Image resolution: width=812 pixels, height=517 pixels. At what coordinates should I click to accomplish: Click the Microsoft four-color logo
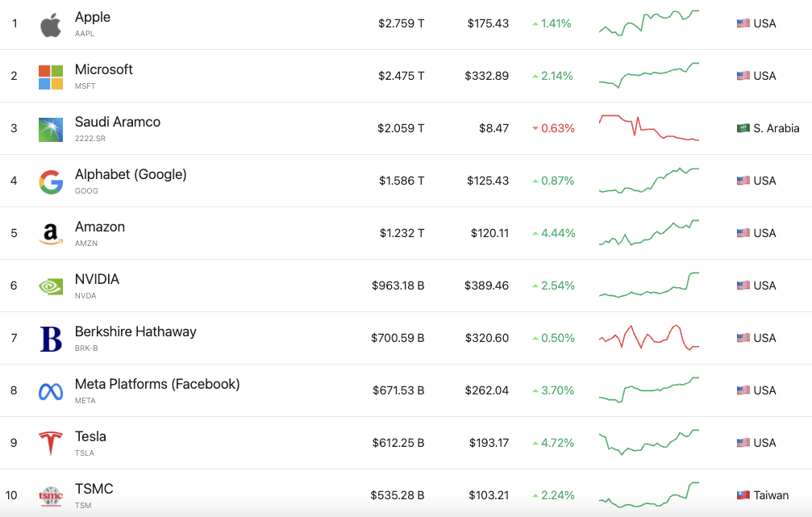51,77
